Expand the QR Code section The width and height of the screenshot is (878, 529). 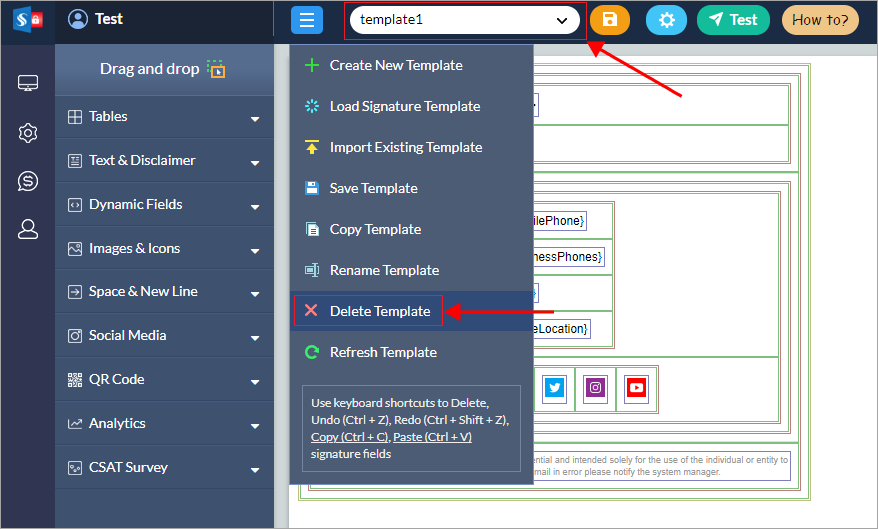coord(164,380)
